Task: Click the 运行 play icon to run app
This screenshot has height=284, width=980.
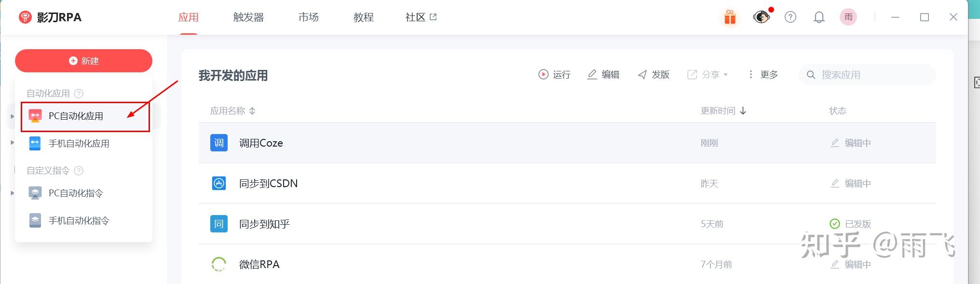Action: point(544,75)
